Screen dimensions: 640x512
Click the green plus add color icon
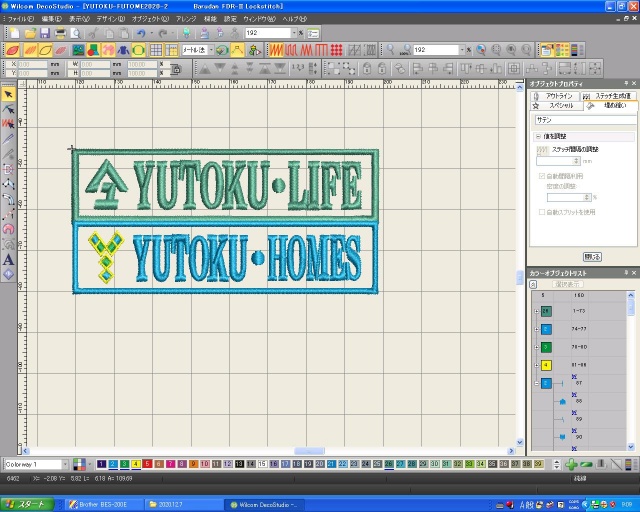coord(571,464)
